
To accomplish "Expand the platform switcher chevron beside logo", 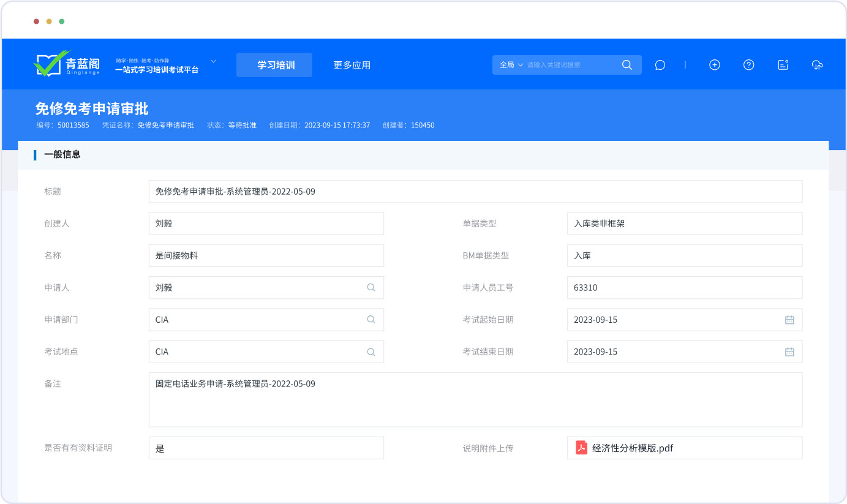I will tap(213, 61).
